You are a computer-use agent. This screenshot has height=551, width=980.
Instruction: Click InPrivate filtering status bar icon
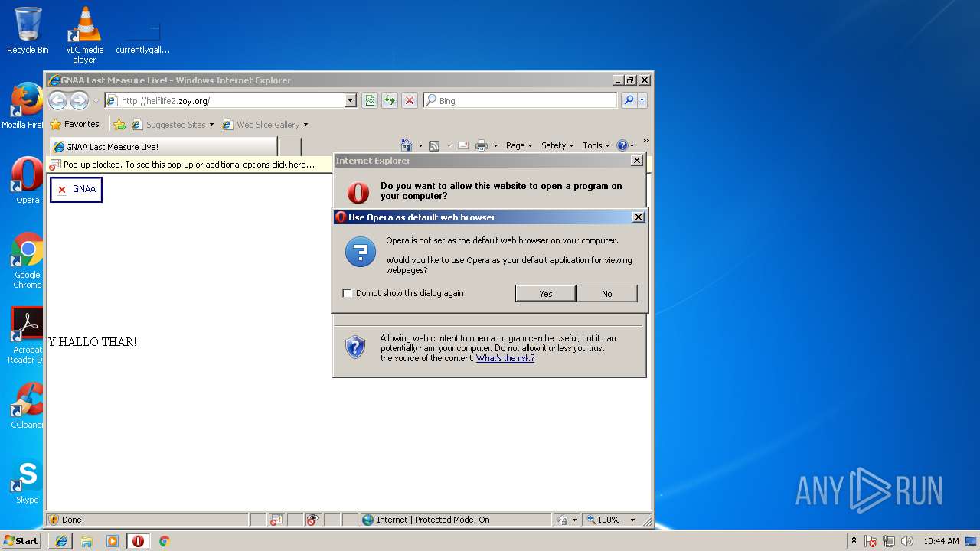point(312,520)
